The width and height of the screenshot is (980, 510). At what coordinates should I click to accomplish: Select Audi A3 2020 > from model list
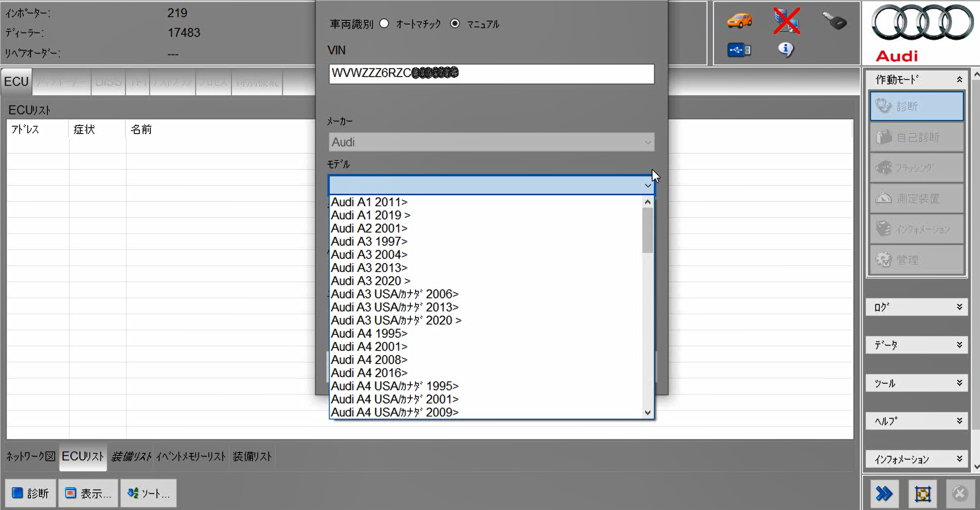(x=486, y=281)
